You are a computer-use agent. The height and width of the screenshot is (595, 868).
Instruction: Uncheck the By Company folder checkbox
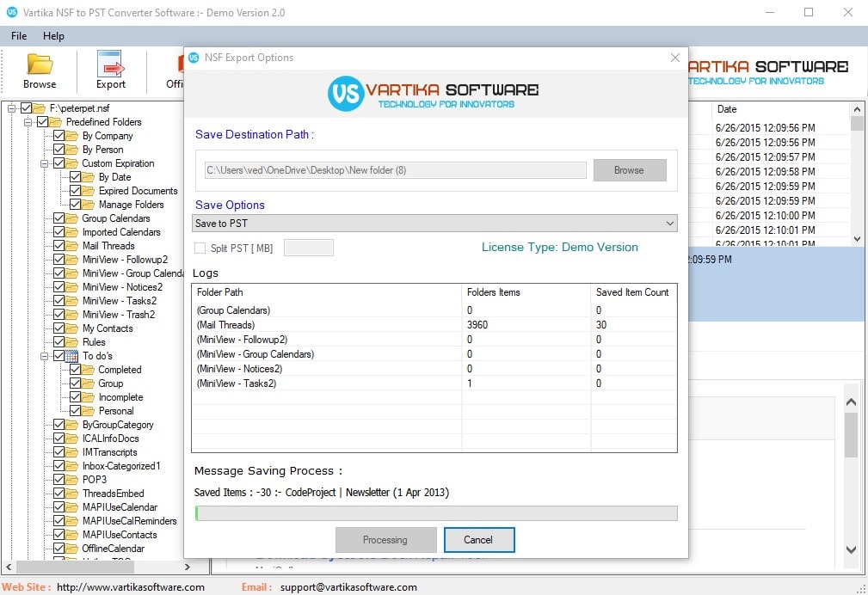[58, 136]
